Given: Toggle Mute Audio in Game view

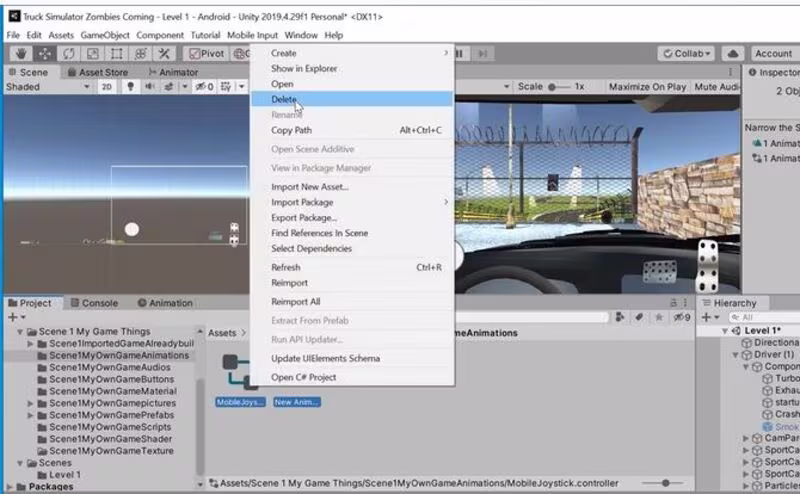Looking at the screenshot, I should (x=716, y=87).
